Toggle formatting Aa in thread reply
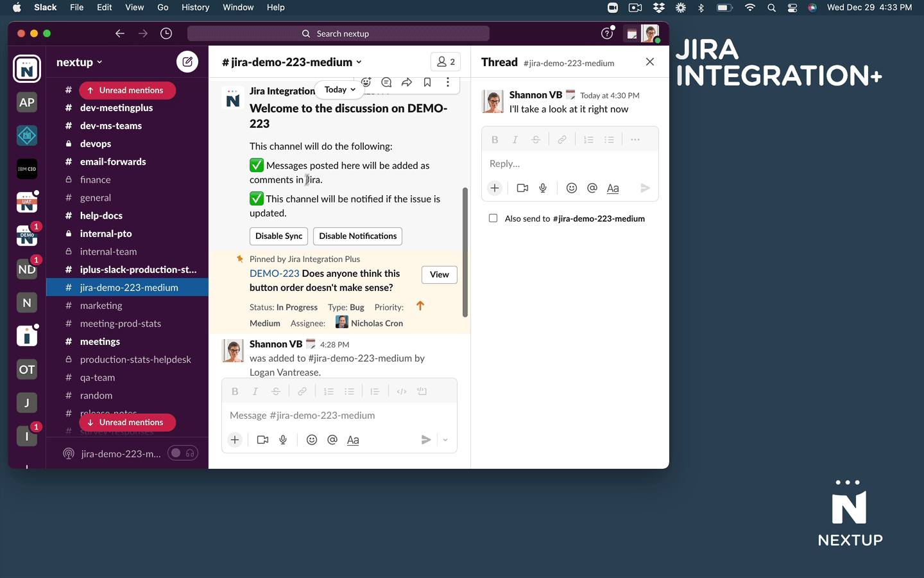Viewport: 924px width, 578px height. 613,188
